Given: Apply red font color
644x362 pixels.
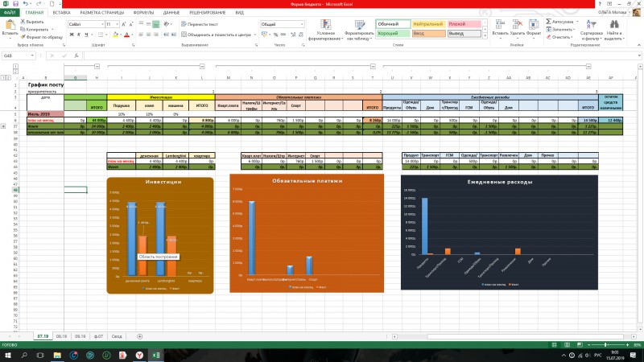Looking at the screenshot, I should tap(126, 35).
